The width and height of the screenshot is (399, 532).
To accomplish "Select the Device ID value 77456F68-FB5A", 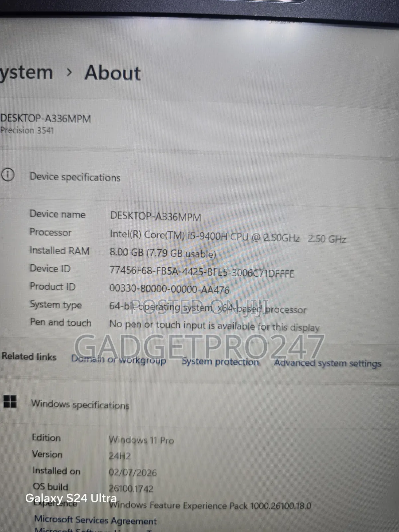I will point(202,272).
